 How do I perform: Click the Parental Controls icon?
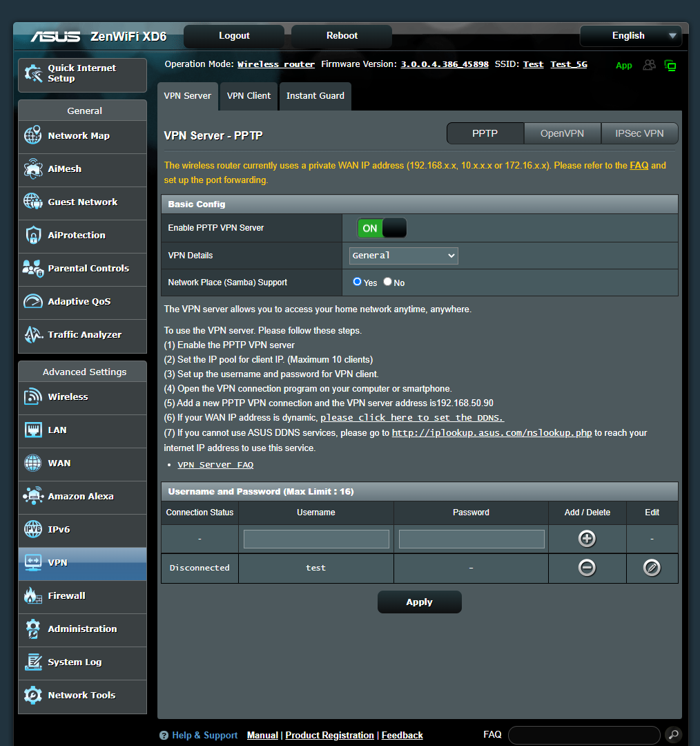[x=33, y=268]
